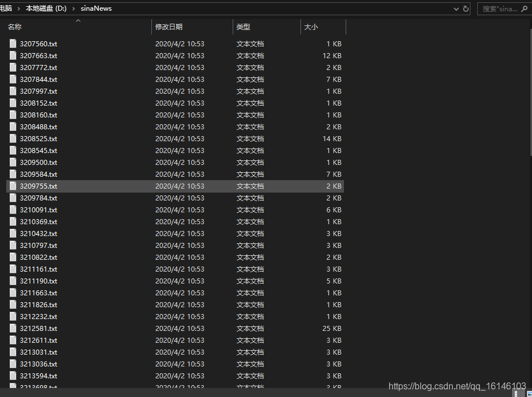Click the file icon of 3210091.txt
Screen dimensions: 532x397
coord(13,210)
